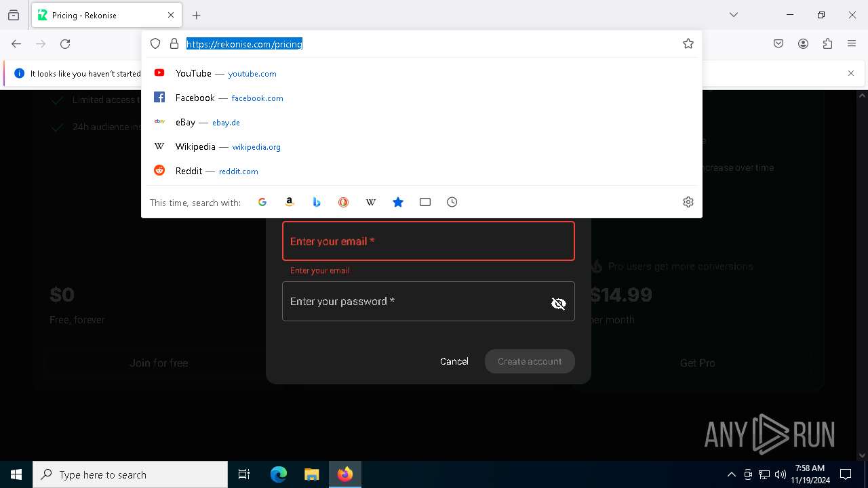This screenshot has height=488, width=868.
Task: Dismiss the notification bar
Action: pyautogui.click(x=851, y=73)
